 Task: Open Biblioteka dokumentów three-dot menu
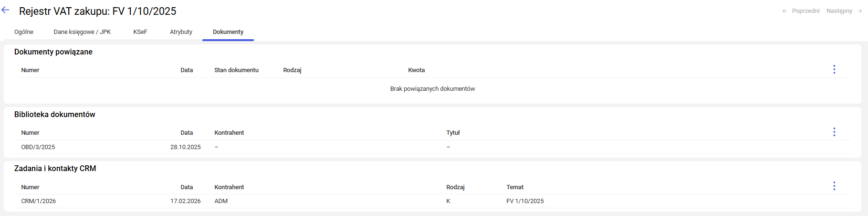(x=834, y=132)
